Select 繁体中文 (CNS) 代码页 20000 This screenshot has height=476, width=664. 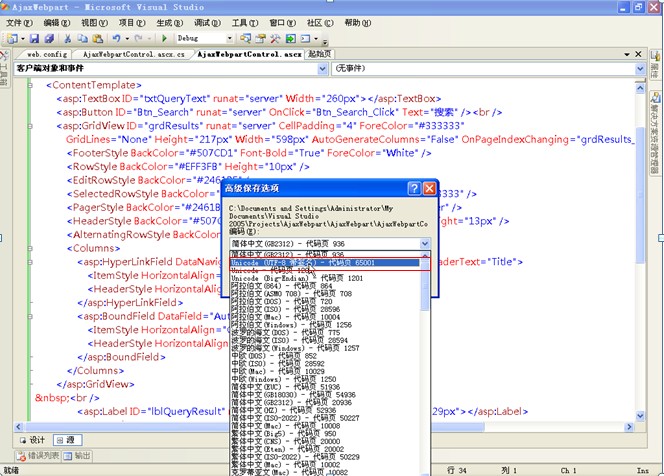coord(325,441)
